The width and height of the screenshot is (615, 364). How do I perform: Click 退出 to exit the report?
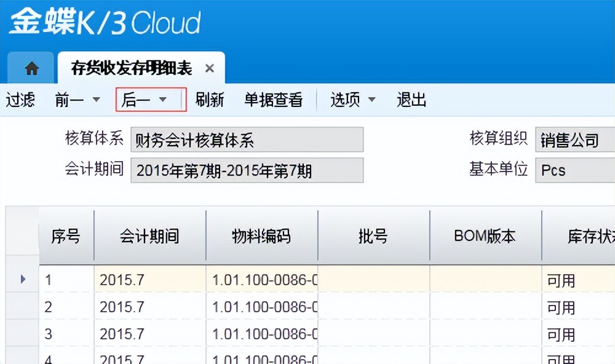411,100
